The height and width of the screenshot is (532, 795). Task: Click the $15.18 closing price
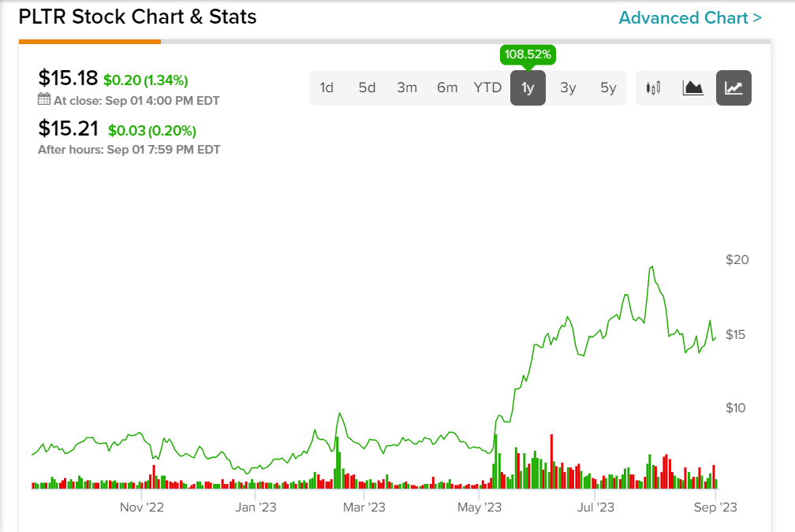click(68, 78)
